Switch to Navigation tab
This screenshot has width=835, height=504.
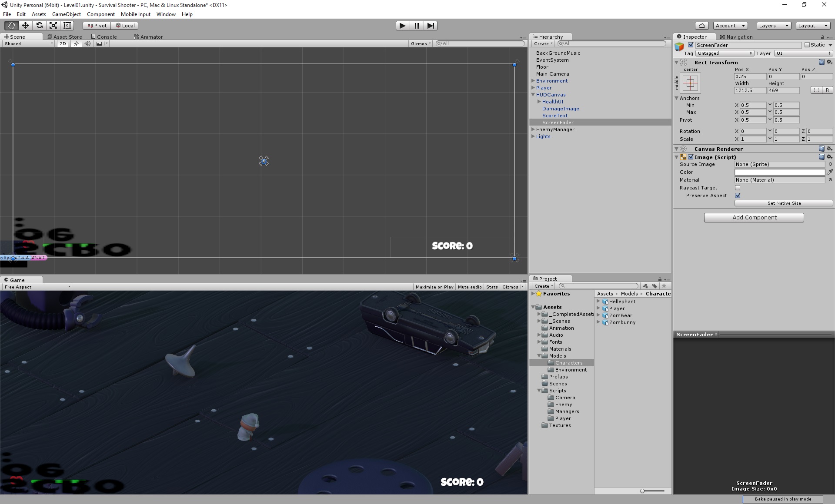coord(736,37)
